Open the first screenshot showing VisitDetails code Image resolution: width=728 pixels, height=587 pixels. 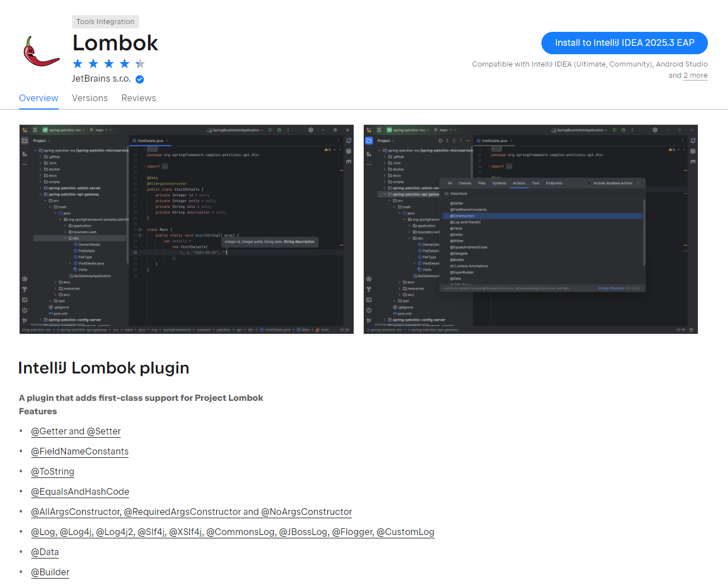187,229
